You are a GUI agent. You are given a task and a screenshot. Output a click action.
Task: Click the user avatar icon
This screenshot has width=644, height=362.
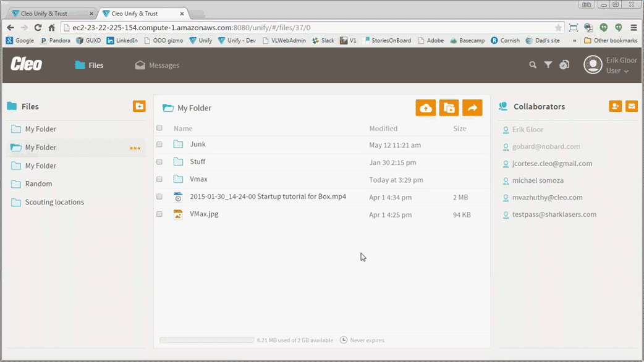tap(593, 65)
